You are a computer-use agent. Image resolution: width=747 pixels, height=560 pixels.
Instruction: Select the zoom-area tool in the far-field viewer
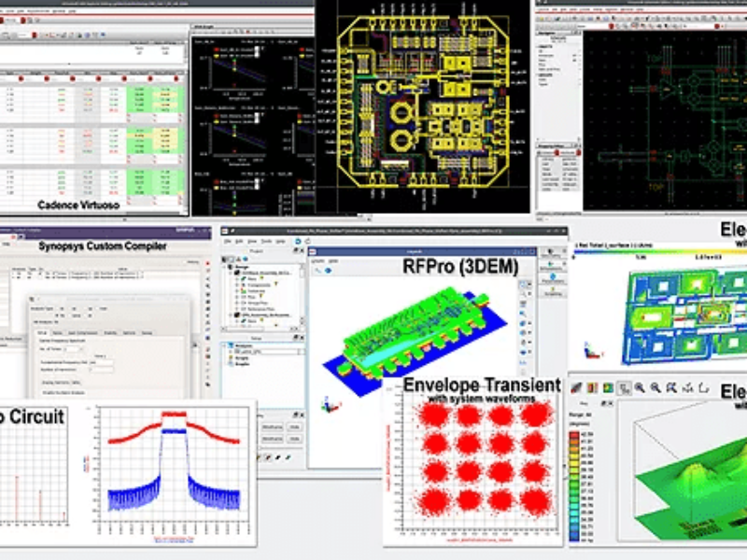pyautogui.click(x=670, y=386)
